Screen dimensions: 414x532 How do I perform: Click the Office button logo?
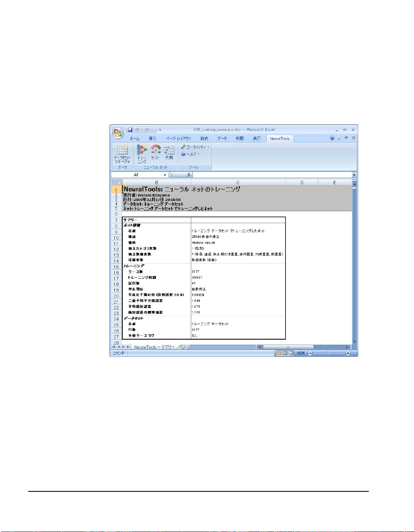[118, 132]
